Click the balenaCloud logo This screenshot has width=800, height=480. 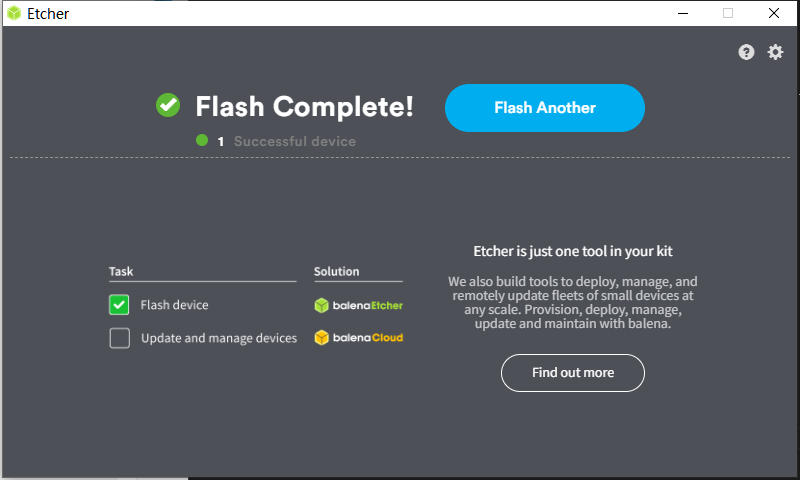[359, 337]
